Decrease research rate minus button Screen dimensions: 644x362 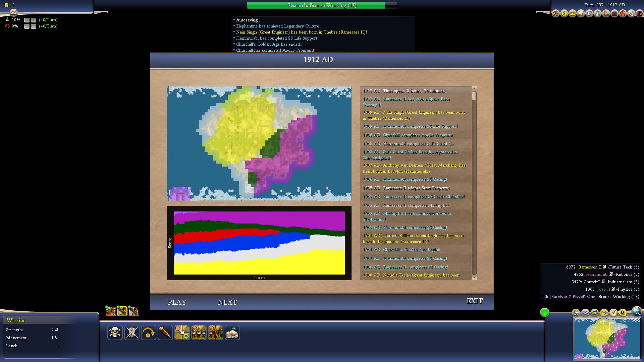tap(34, 20)
